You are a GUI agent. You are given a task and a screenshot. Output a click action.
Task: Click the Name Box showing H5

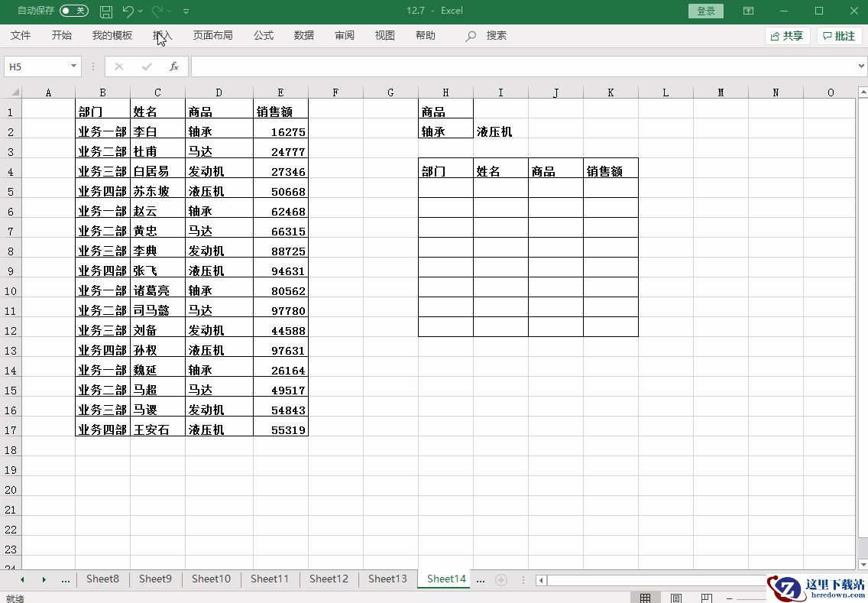[x=36, y=66]
